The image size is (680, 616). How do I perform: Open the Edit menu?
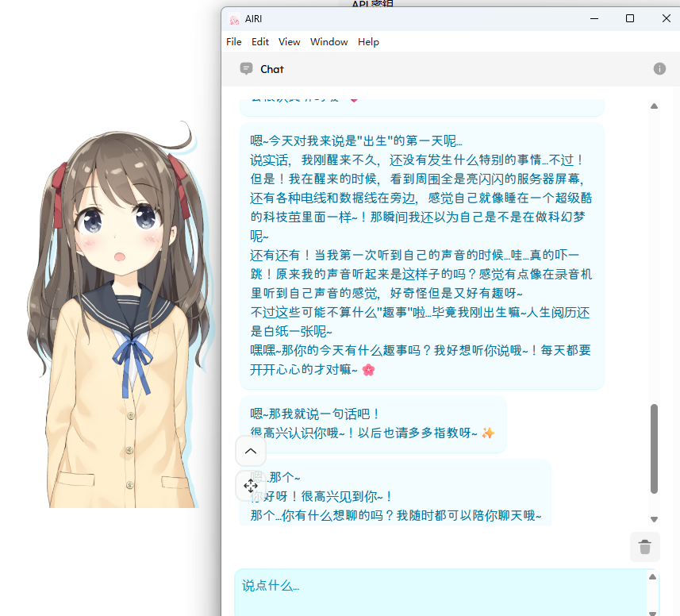pyautogui.click(x=260, y=42)
